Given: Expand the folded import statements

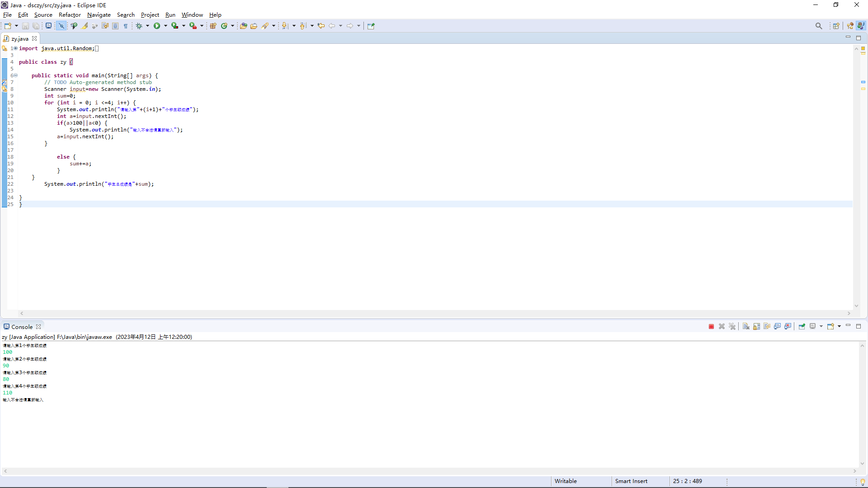Looking at the screenshot, I should [15, 48].
